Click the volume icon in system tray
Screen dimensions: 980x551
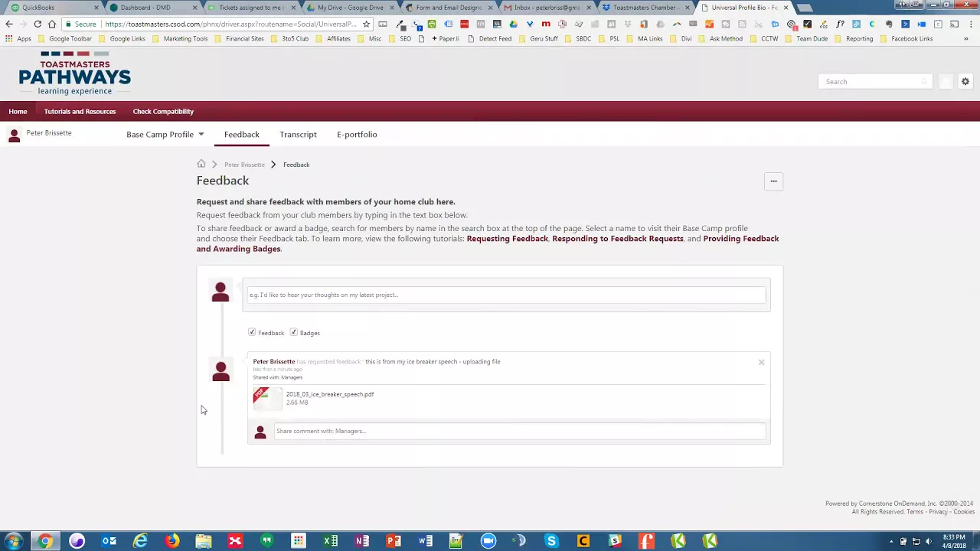tap(929, 542)
